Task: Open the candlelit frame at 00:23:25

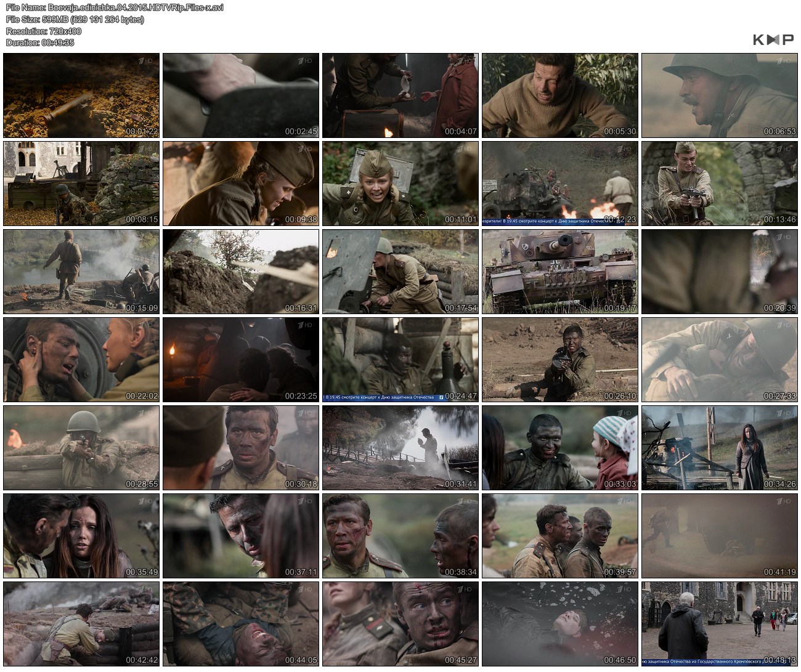Action: pyautogui.click(x=240, y=360)
